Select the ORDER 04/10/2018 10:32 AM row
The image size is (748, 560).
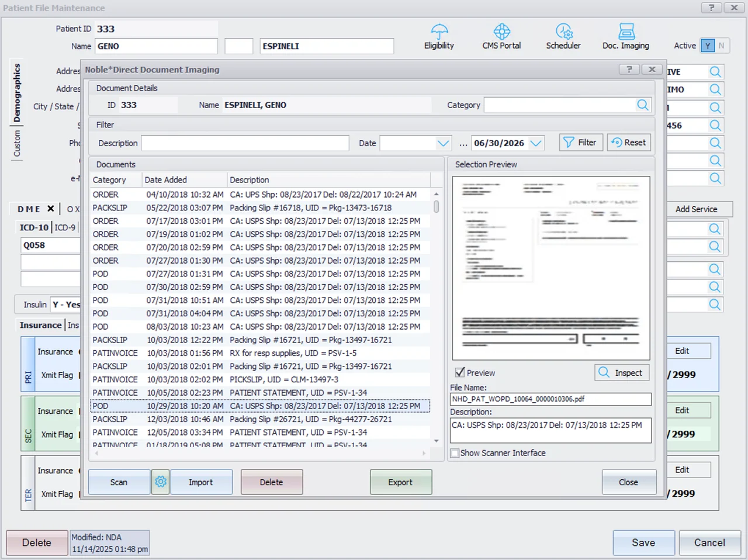tap(260, 195)
